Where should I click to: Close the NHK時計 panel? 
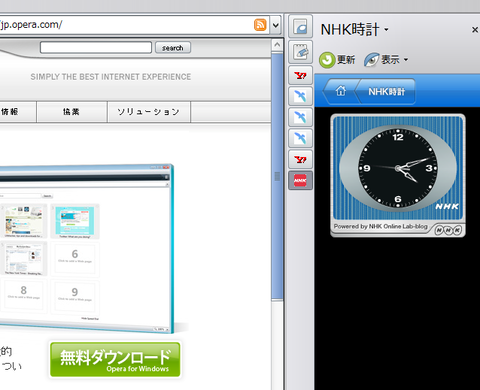(475, 30)
